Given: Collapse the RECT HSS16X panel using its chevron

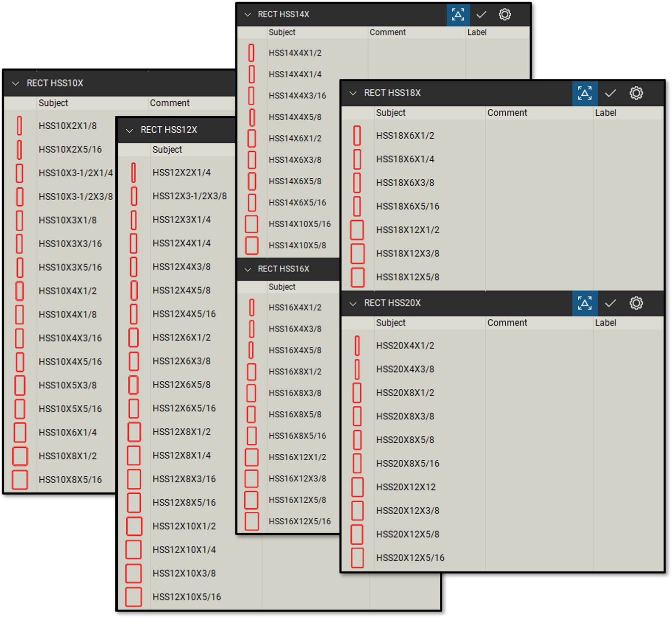Looking at the screenshot, I should coord(248,269).
